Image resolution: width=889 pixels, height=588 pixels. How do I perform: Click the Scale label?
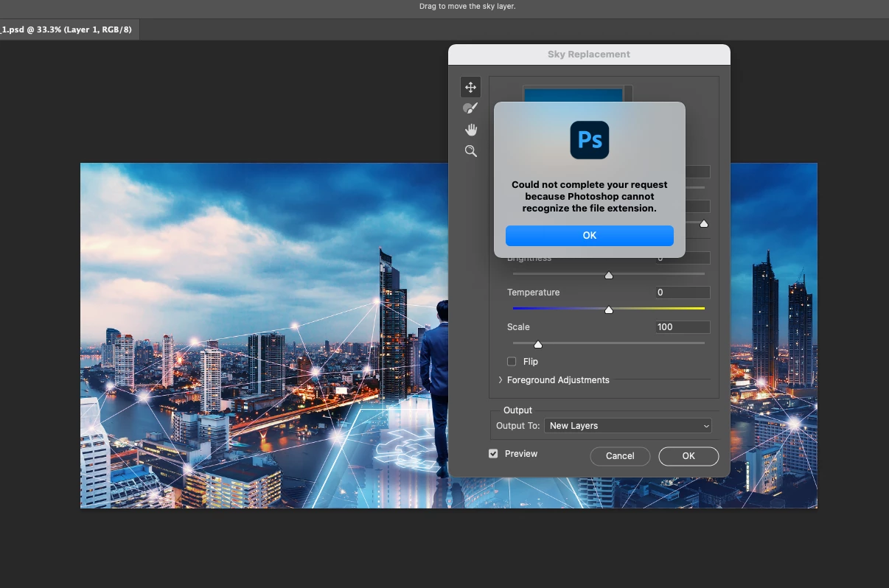[x=518, y=327]
